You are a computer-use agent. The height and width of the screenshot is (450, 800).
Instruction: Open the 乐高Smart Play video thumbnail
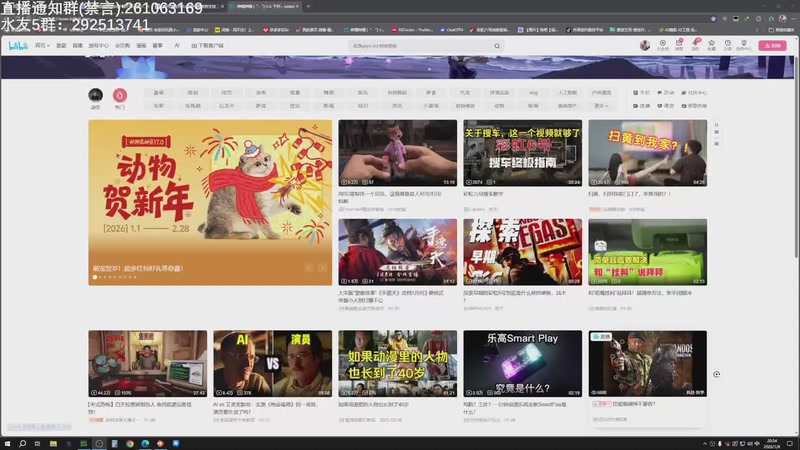click(x=522, y=363)
